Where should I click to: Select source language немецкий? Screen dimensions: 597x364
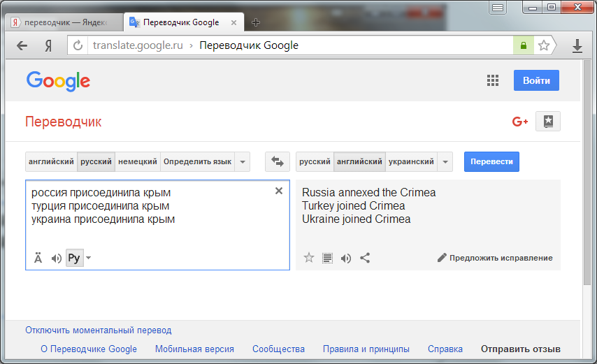[x=138, y=161]
